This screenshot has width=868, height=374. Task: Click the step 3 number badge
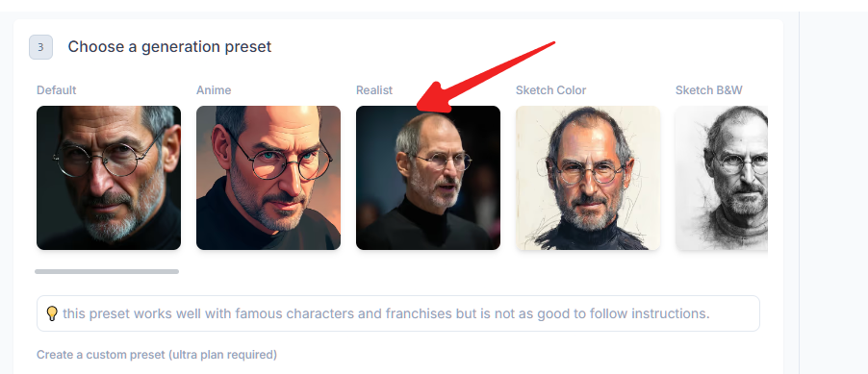40,47
